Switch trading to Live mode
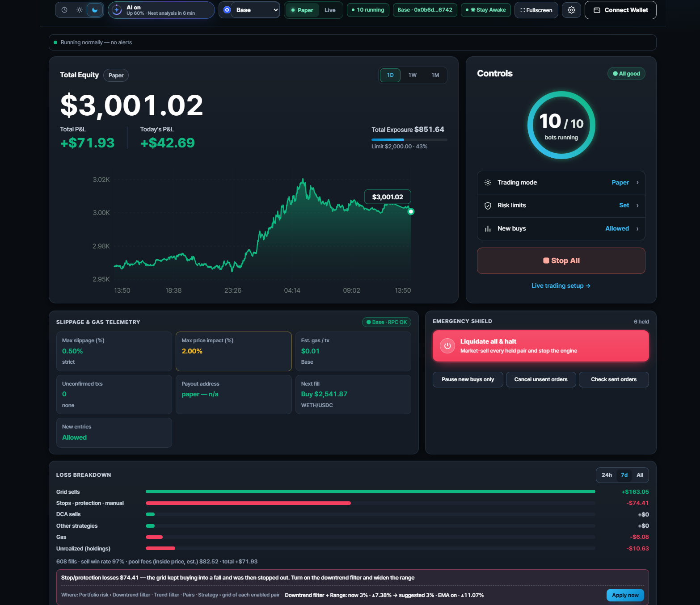 (x=330, y=10)
